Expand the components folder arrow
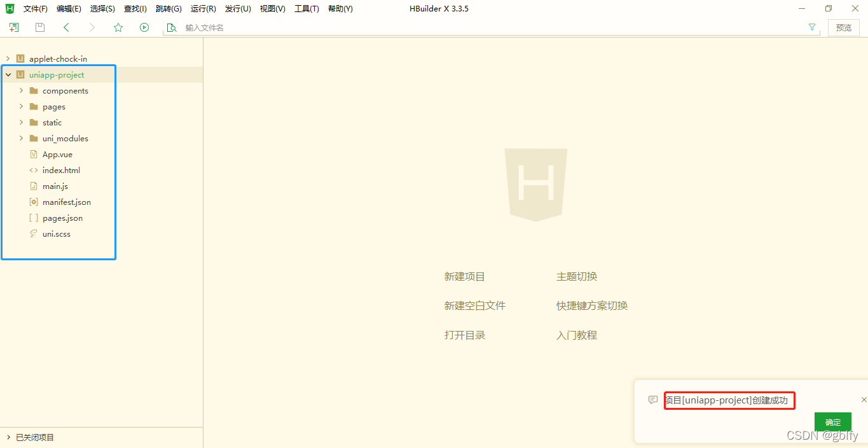Viewport: 868px width, 448px height. pos(21,90)
